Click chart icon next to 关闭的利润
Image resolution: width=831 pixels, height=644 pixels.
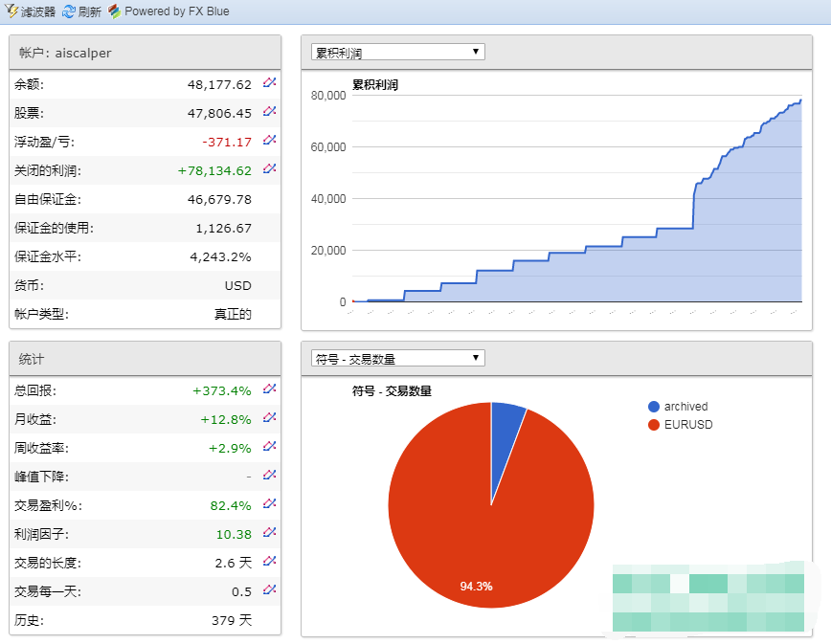(x=270, y=169)
